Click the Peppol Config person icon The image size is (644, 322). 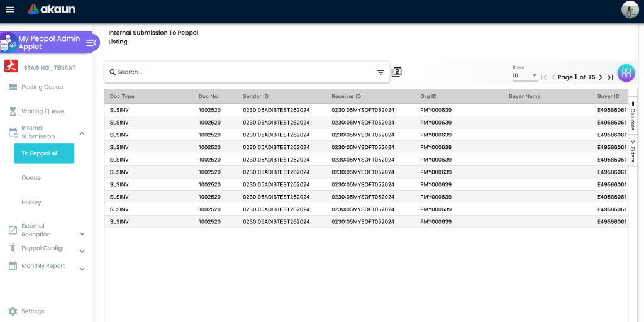(13, 248)
